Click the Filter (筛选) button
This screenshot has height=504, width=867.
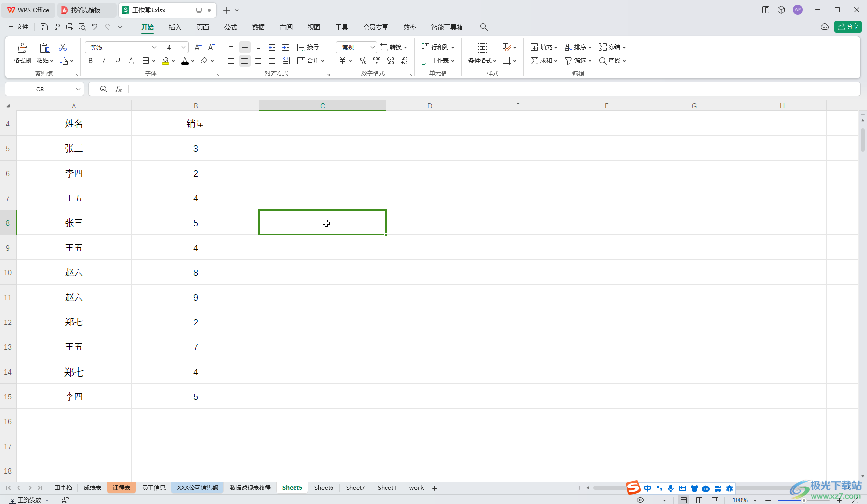click(x=578, y=61)
